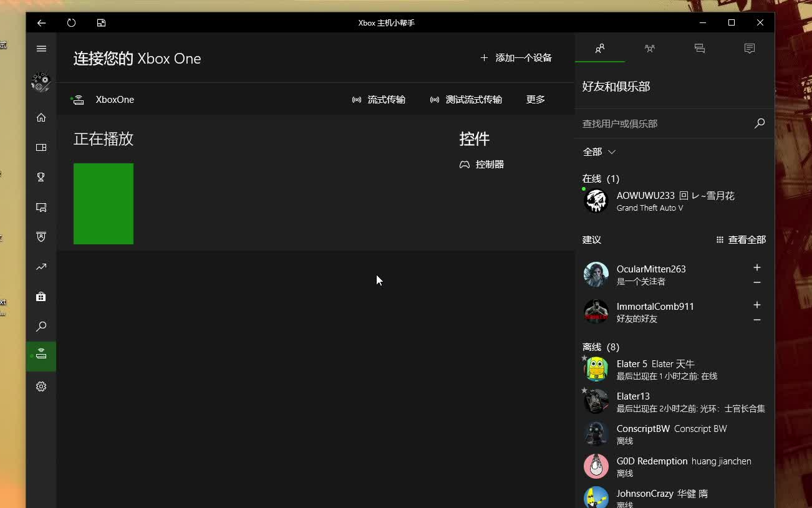Switch to the Parties tab icon
This screenshot has width=812, height=508.
click(x=650, y=49)
